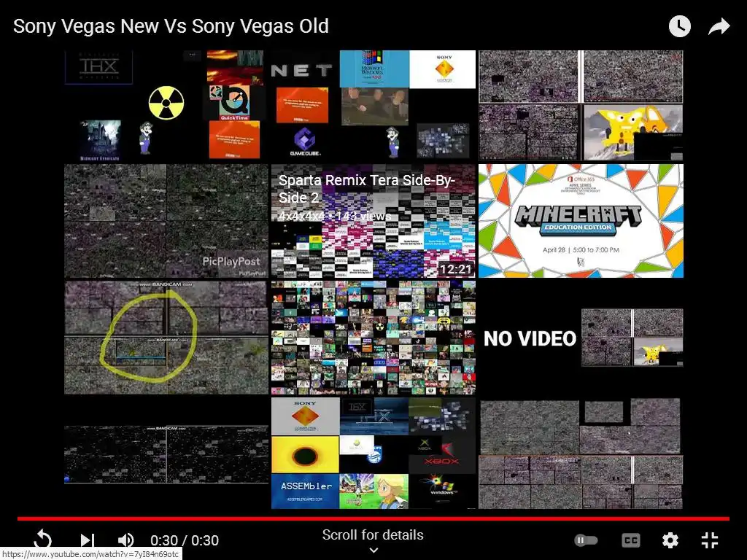Open the thumbnail with yellow drawn circle
Screen dimensions: 747x560
coord(166,338)
